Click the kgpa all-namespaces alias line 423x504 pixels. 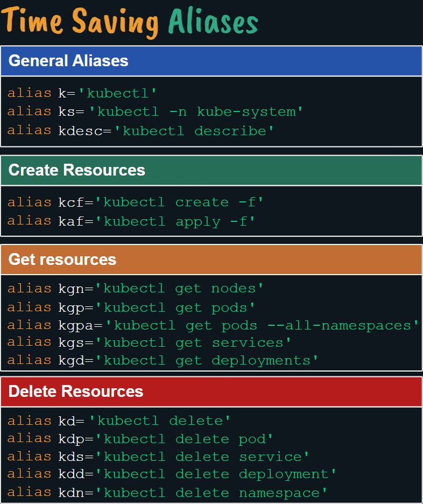point(213,326)
